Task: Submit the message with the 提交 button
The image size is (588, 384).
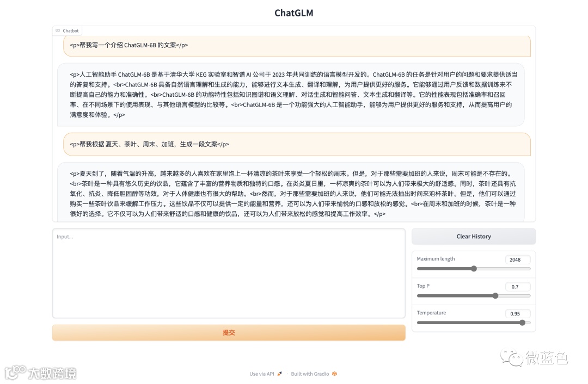Action: click(229, 333)
